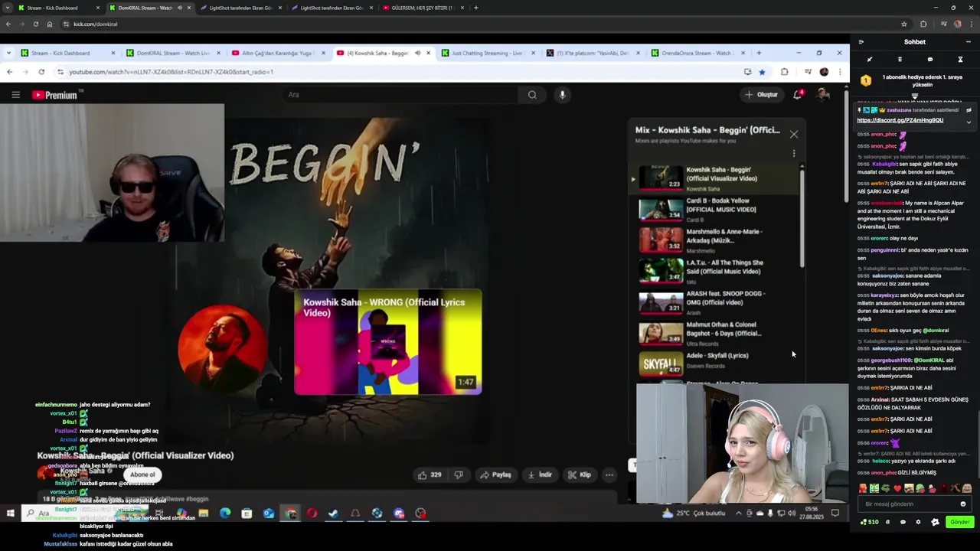Switch to inner 'Altın Çağ'dan Karanlığa' tab
Image resolution: width=980 pixels, height=551 pixels.
pyautogui.click(x=276, y=53)
